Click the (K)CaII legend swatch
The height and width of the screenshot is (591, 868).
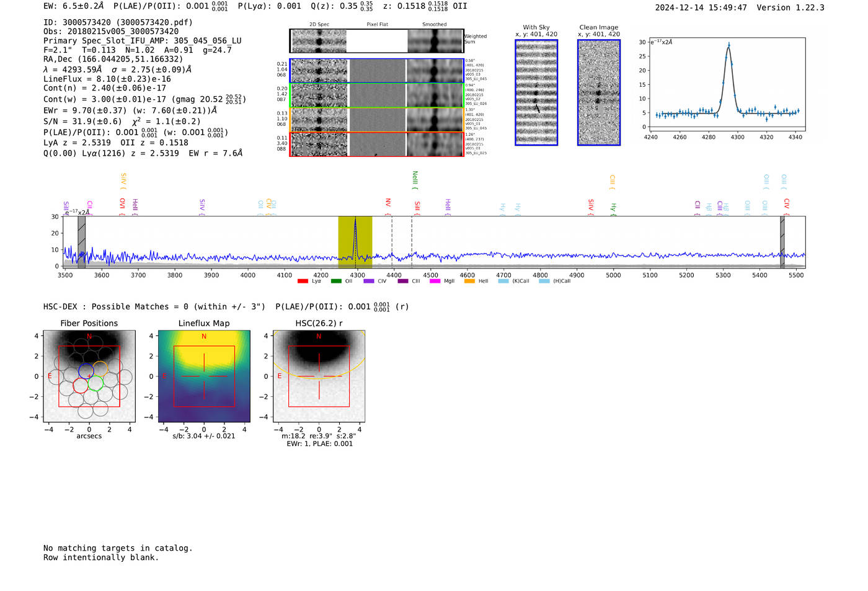pyautogui.click(x=503, y=282)
